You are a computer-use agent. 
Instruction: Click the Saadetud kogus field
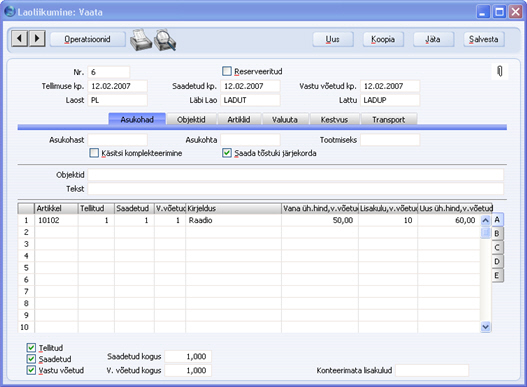click(188, 356)
